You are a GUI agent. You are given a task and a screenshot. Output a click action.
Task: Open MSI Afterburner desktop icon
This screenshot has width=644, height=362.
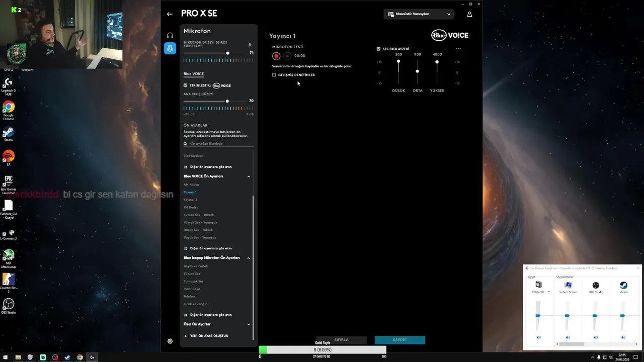[9, 259]
